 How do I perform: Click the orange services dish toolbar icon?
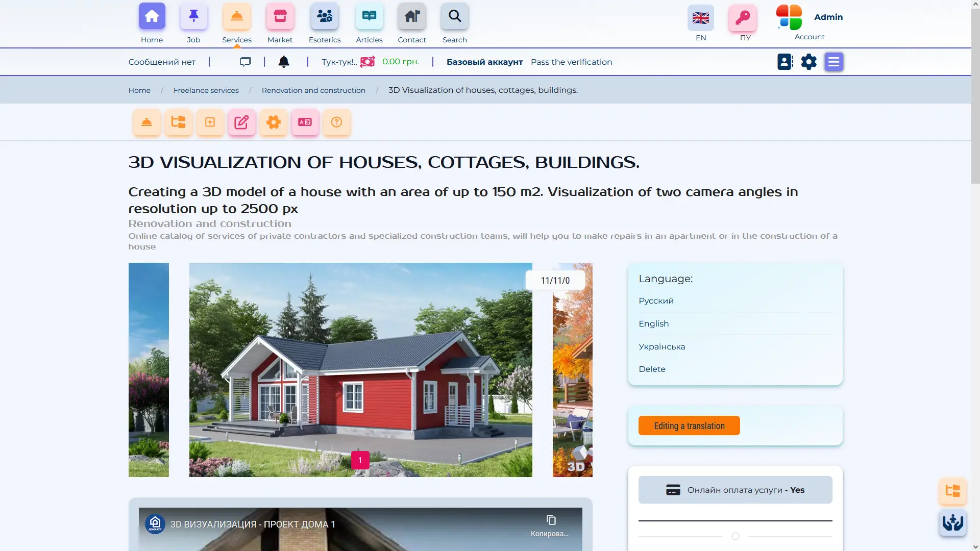tap(146, 122)
